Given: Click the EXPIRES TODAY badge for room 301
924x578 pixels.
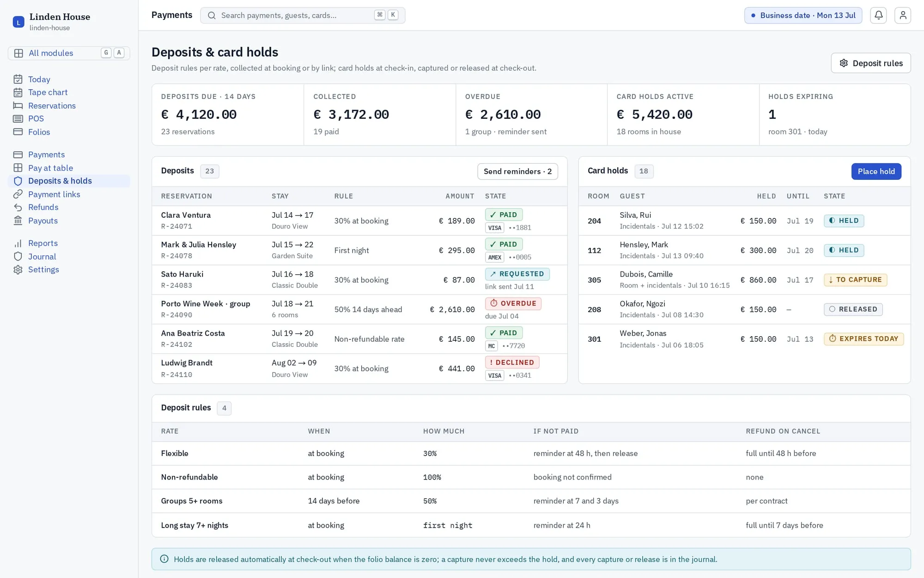Looking at the screenshot, I should click(x=863, y=339).
